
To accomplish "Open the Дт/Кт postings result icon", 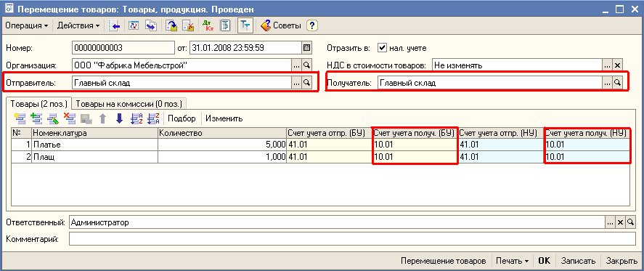I will (208, 25).
